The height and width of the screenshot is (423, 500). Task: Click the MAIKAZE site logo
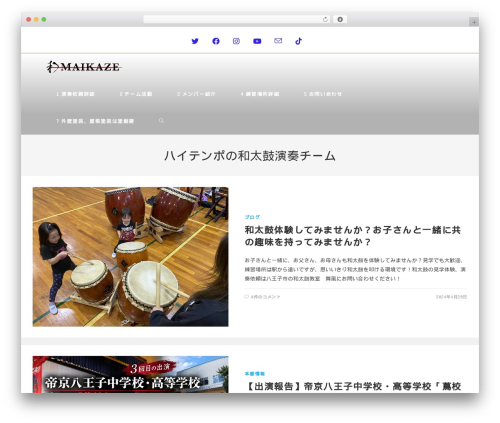click(84, 67)
